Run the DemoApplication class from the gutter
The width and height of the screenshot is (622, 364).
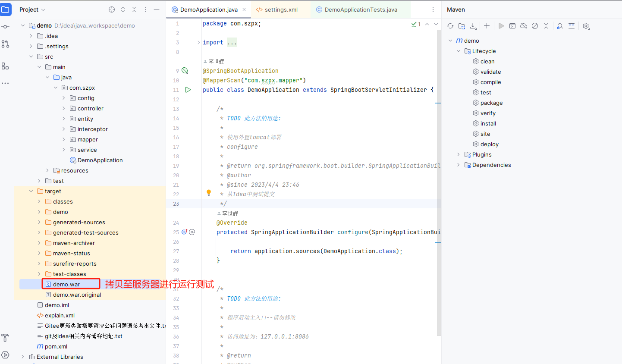[x=187, y=90]
